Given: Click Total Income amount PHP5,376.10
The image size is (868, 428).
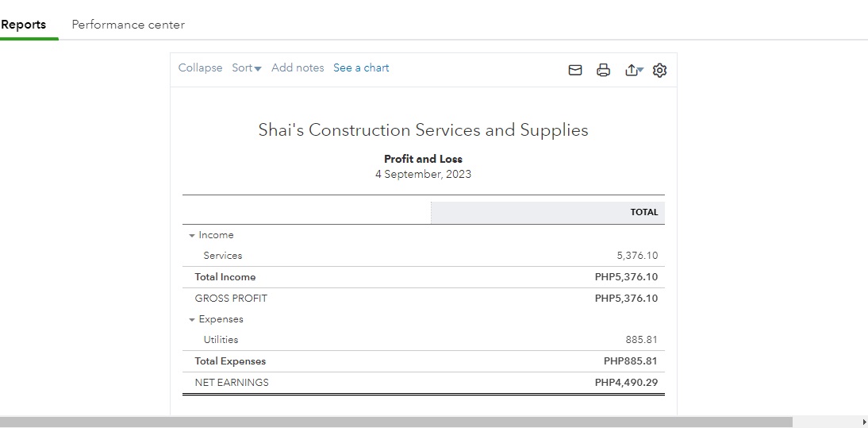Looking at the screenshot, I should [x=626, y=277].
